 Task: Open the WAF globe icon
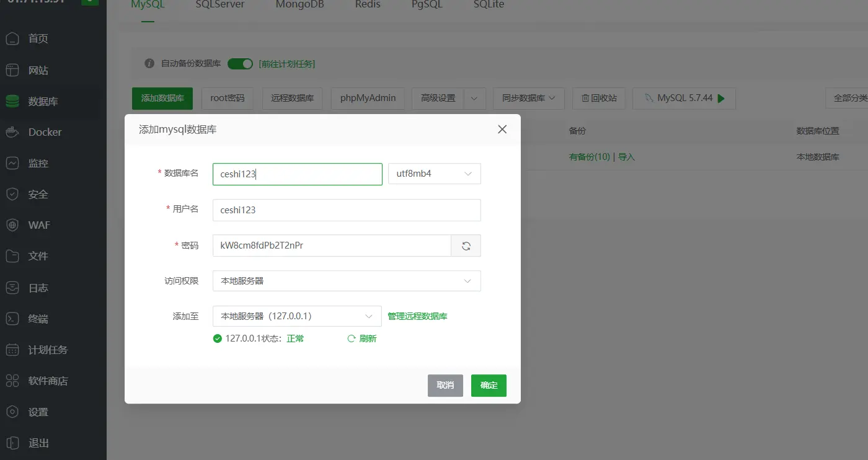coord(12,225)
